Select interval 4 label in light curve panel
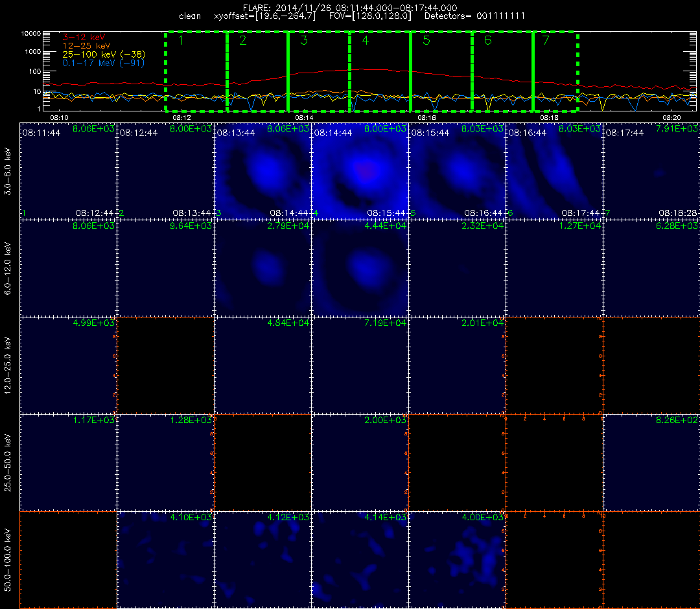700x609 pixels. 366,40
